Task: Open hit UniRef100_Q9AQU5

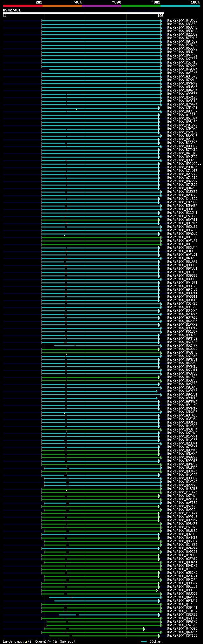Action: point(182,234)
